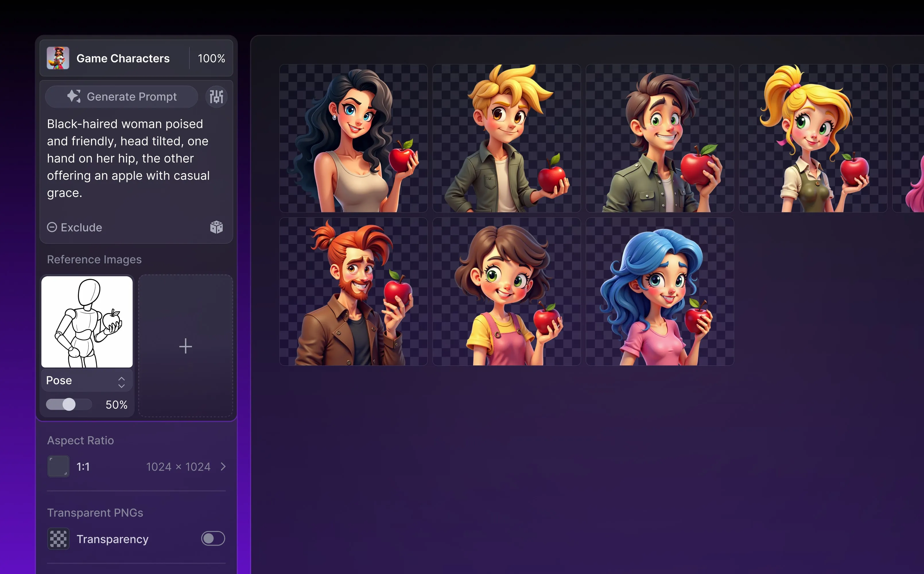924x574 pixels.
Task: Click the prompt text about black-haired woman
Action: click(x=128, y=158)
